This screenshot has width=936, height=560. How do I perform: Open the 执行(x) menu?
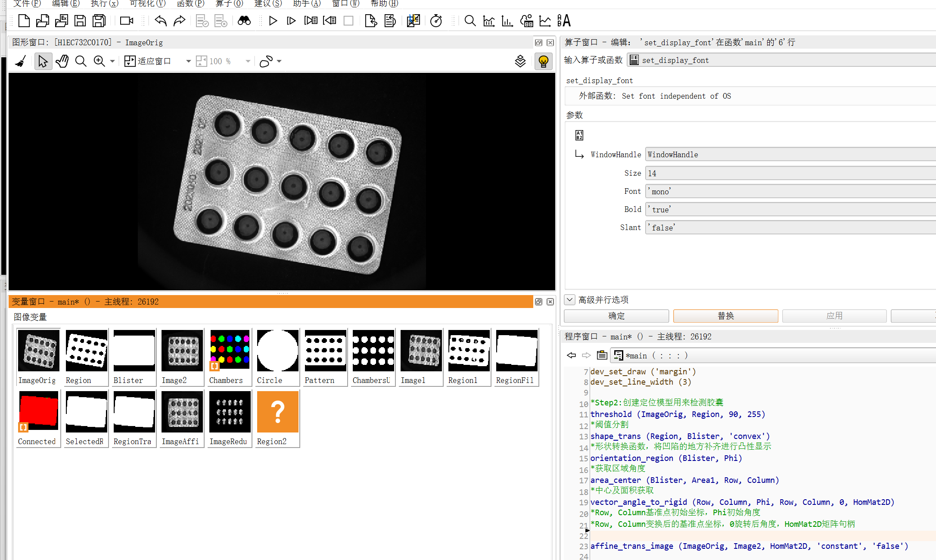tap(104, 3)
